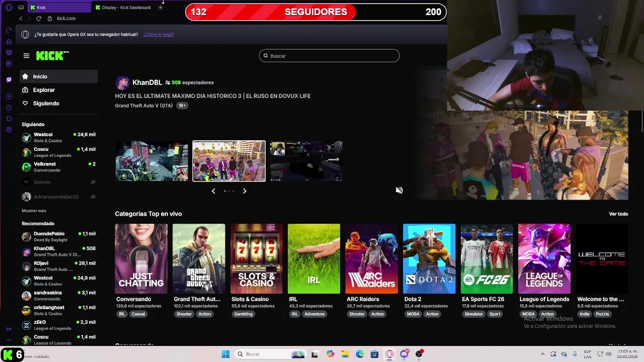Open Microsoft Edge from the taskbar
Viewport: 644px width, 362px height.
(360, 354)
